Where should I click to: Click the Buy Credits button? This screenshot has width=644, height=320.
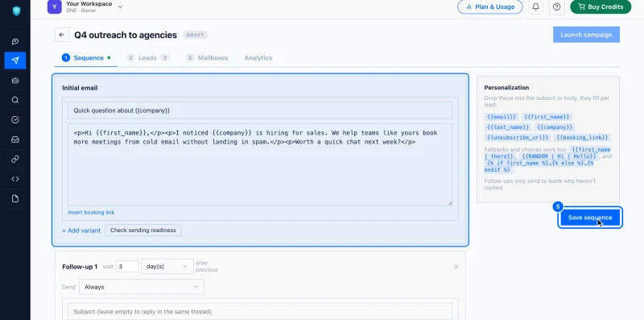601,7
